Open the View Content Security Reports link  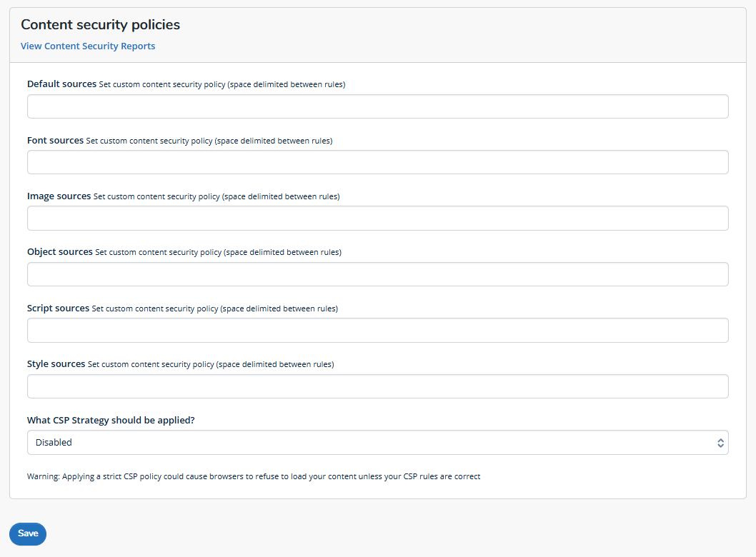pyautogui.click(x=88, y=46)
